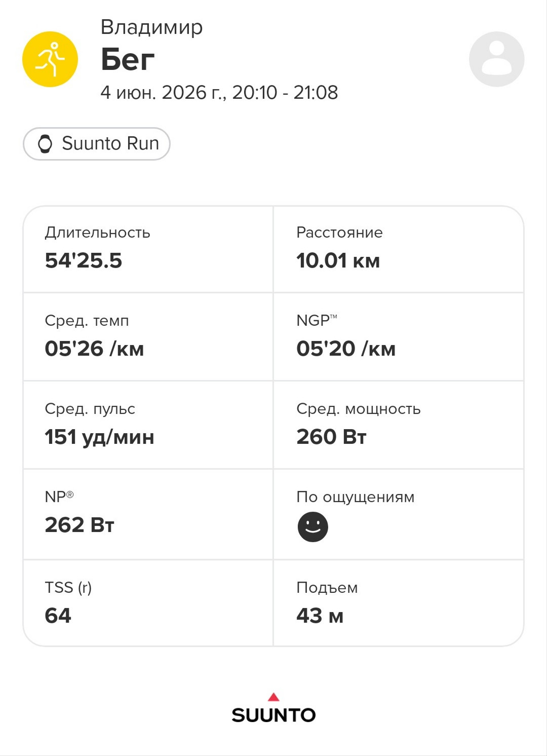
Task: Open the Длительность 54'25.5 cell
Action: (148, 249)
